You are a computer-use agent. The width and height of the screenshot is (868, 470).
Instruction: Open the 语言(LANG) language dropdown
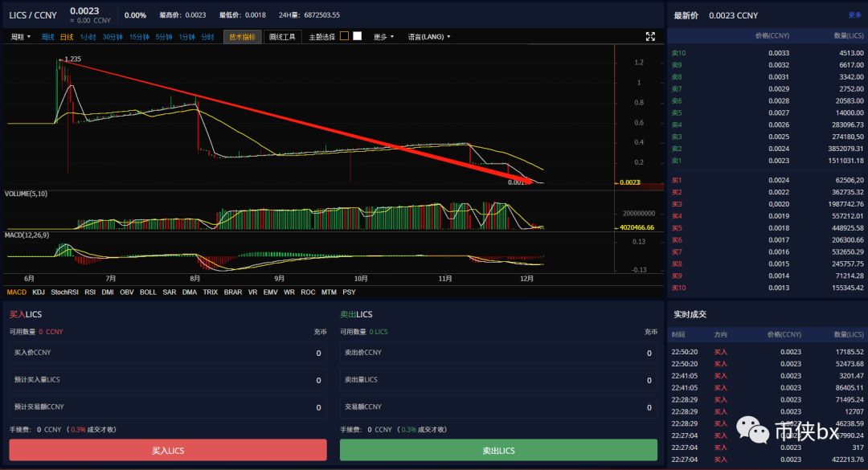[x=429, y=37]
